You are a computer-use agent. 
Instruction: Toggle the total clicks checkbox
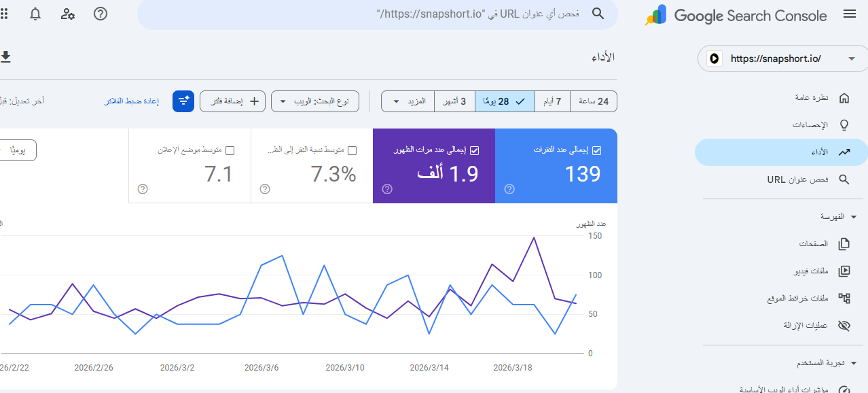(596, 150)
